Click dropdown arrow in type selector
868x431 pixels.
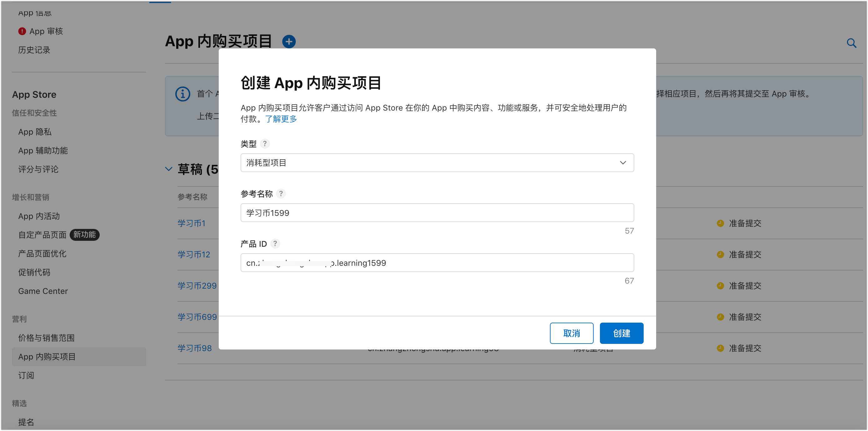622,163
